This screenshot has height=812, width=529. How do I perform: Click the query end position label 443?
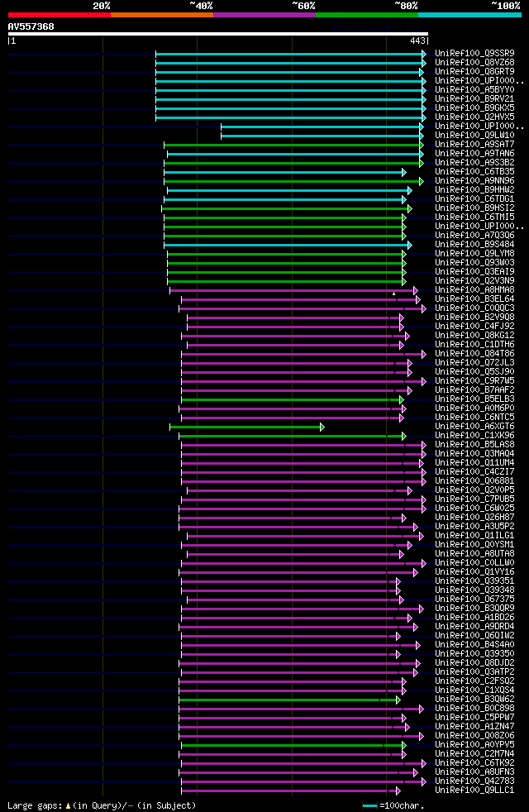(x=417, y=41)
